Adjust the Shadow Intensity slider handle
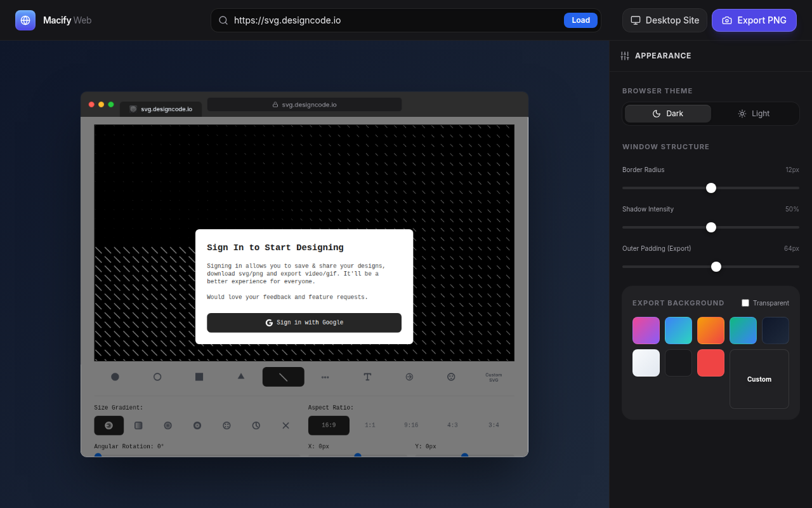Screen dimensions: 812x508 click(711, 227)
